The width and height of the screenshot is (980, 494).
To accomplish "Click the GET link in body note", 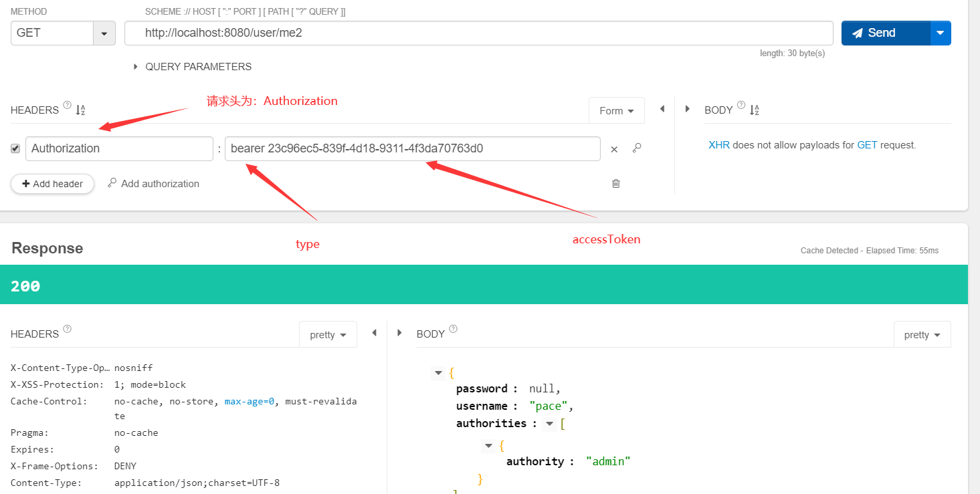I will pyautogui.click(x=867, y=145).
